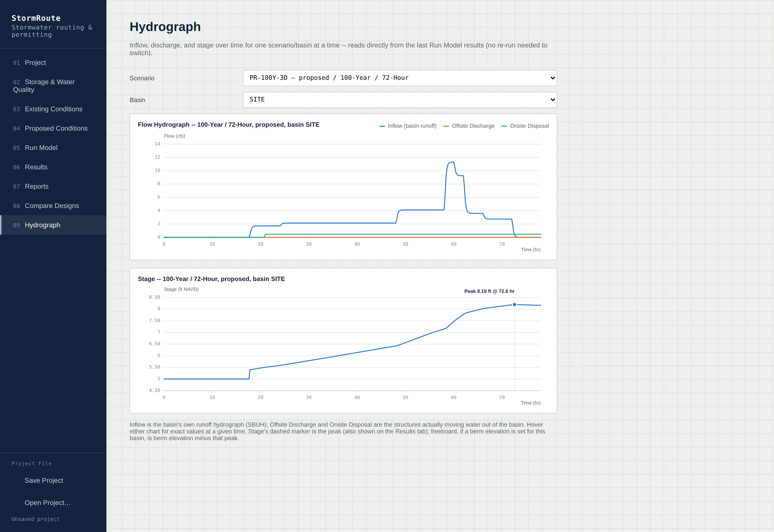
Task: Open the Basin dropdown showing SITE
Action: (x=400, y=100)
